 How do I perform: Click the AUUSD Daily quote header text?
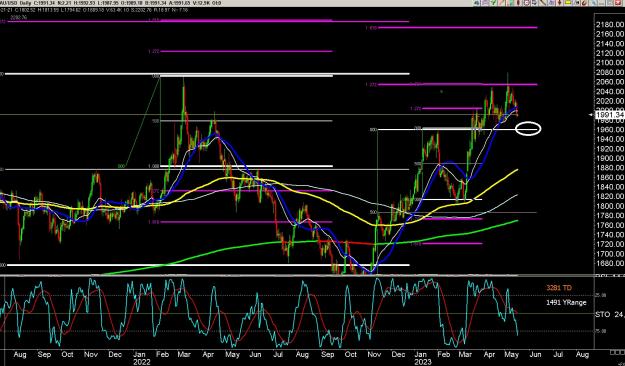(x=111, y=3)
